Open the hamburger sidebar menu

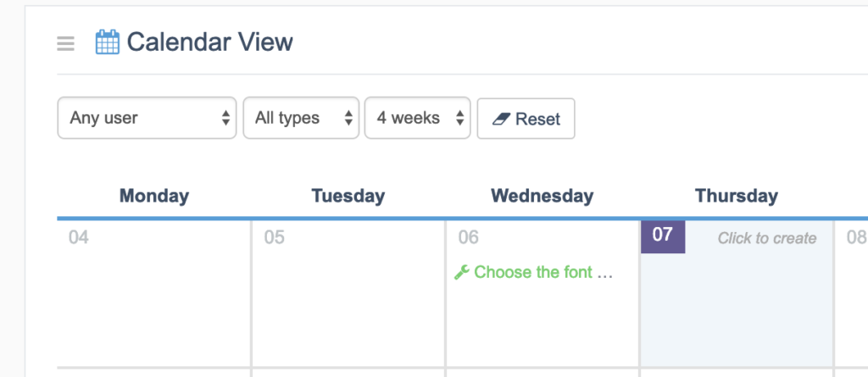click(x=66, y=43)
